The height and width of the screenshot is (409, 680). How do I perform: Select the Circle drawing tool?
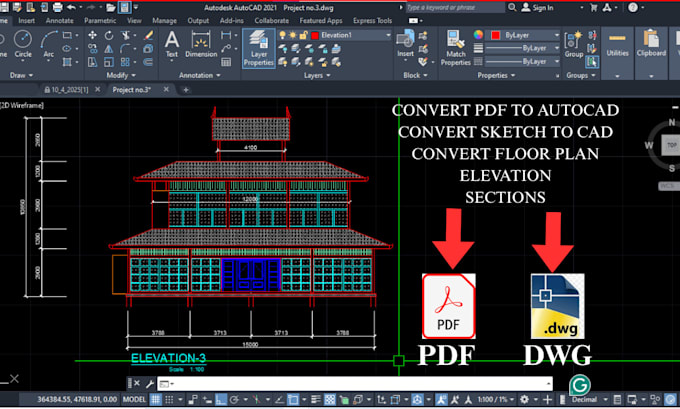click(23, 44)
